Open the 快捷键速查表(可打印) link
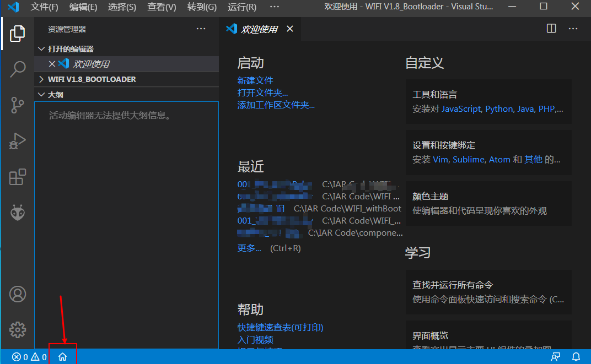The image size is (591, 364). point(281,328)
